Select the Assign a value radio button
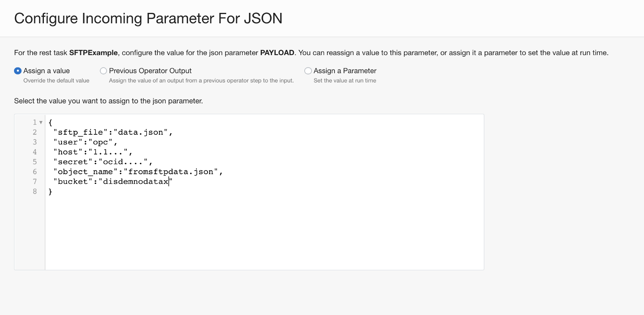 (18, 71)
